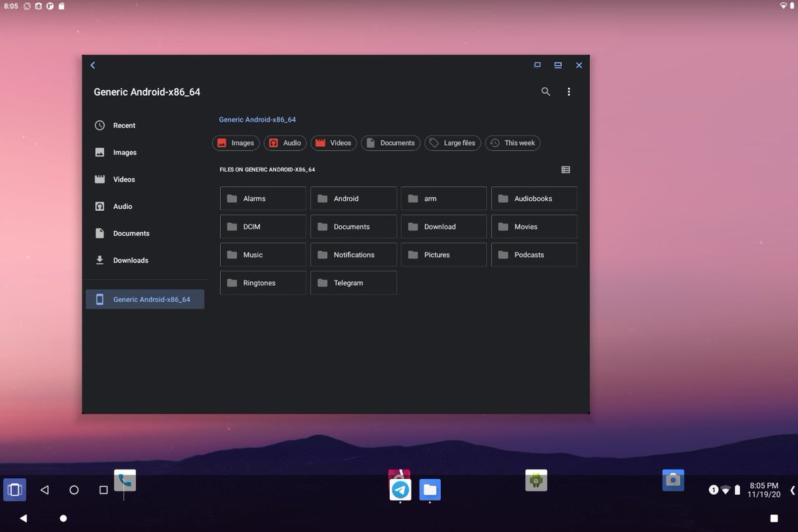Viewport: 798px width, 532px height.
Task: Tap the taskbar recents square
Action: pos(103,490)
